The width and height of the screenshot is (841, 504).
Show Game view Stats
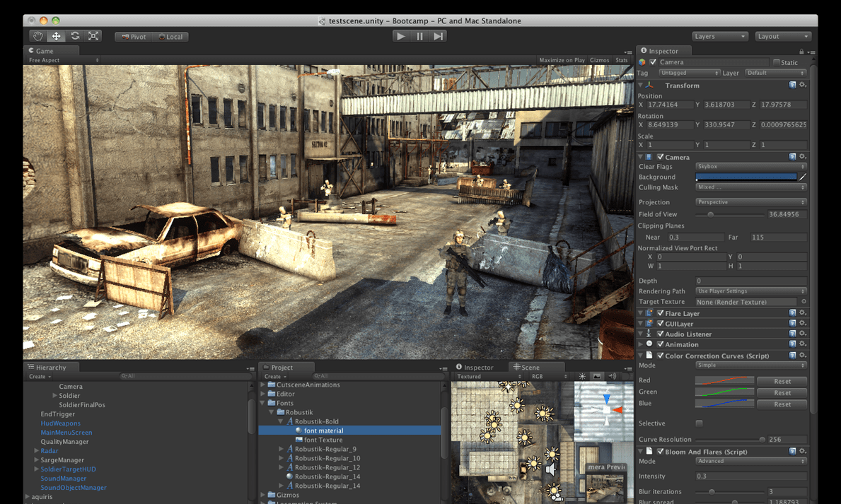pyautogui.click(x=621, y=60)
